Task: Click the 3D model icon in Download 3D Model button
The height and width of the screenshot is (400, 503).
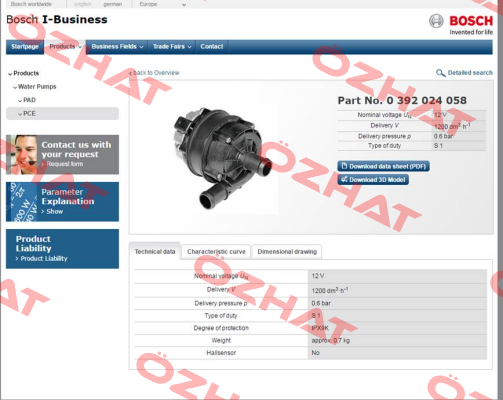Action: tap(344, 179)
